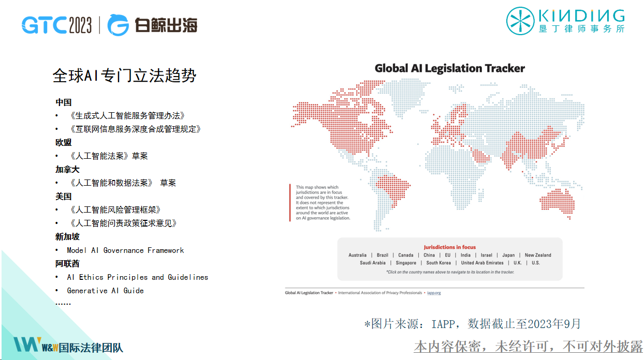The width and height of the screenshot is (644, 360).
Task: Click the 星丁律师事务所 text under Kinding
Action: [582, 29]
